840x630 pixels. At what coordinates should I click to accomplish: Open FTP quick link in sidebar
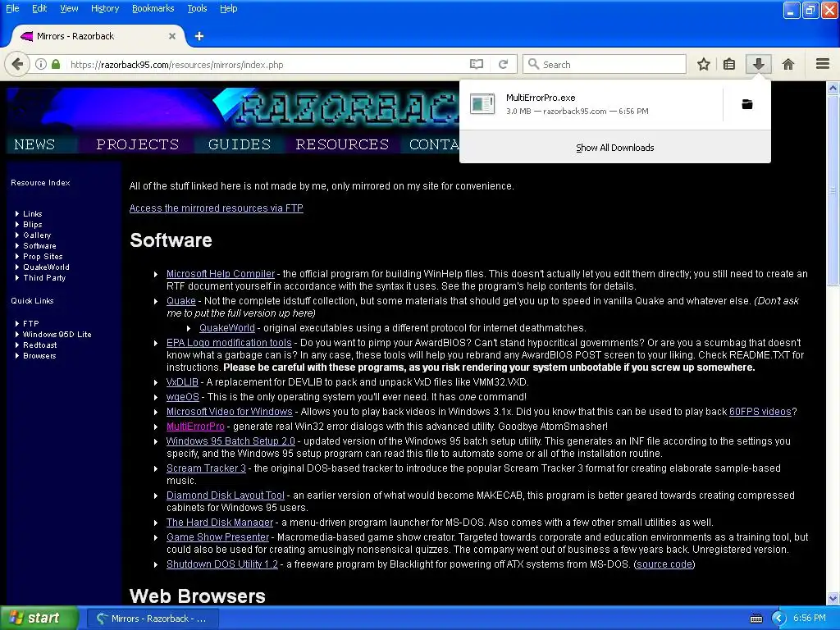pos(30,323)
